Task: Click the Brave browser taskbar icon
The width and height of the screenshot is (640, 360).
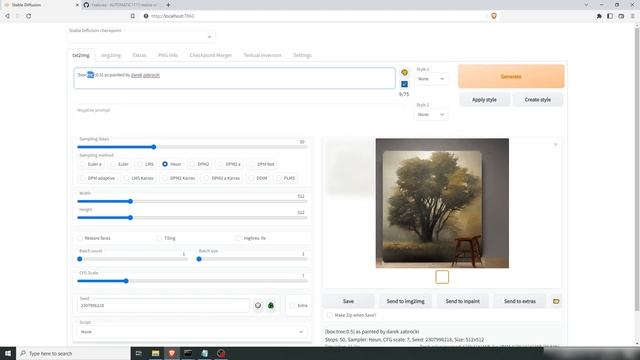Action: pyautogui.click(x=172, y=353)
